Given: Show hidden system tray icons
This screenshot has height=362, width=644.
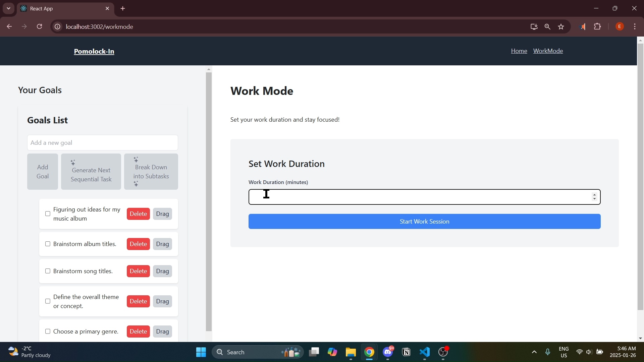Looking at the screenshot, I should (534, 352).
